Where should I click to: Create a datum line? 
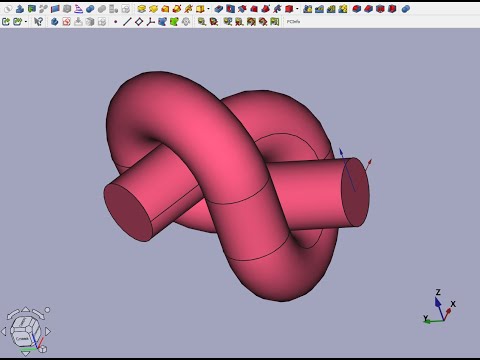pos(127,22)
